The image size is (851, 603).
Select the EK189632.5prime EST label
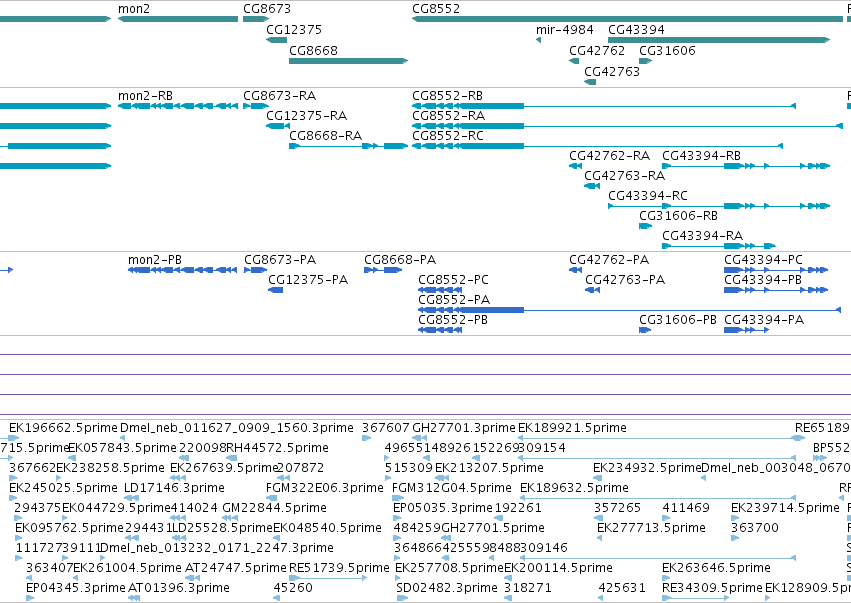574,488
